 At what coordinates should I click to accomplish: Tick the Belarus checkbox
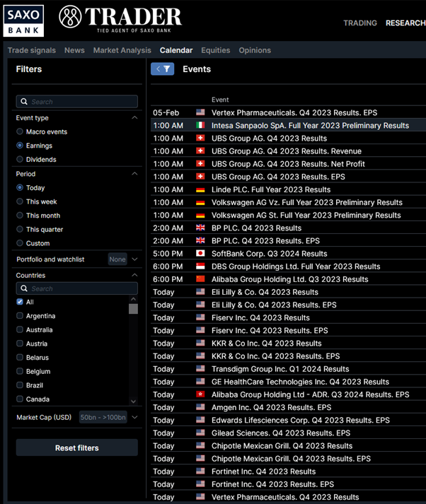point(20,357)
